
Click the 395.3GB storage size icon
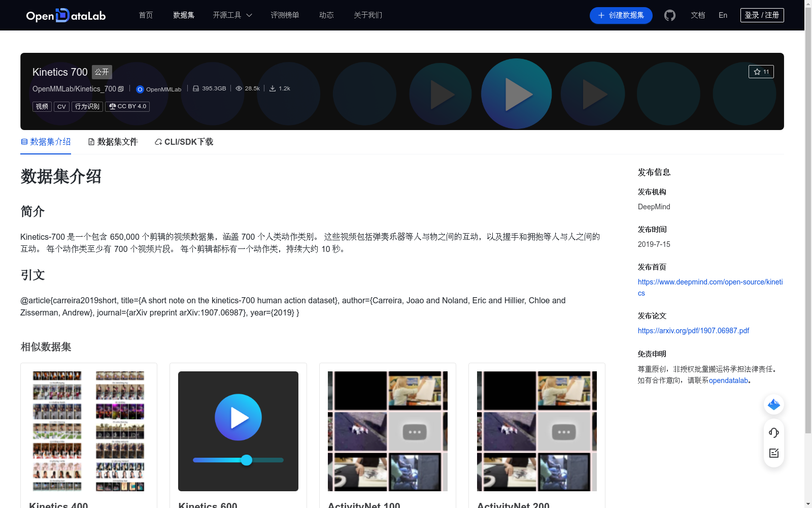[x=196, y=88]
